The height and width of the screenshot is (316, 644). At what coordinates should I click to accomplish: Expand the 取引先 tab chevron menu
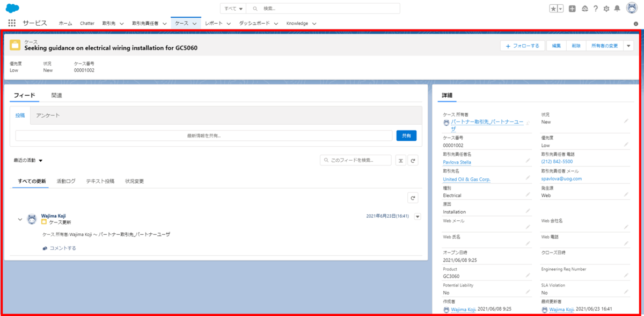[x=122, y=24]
